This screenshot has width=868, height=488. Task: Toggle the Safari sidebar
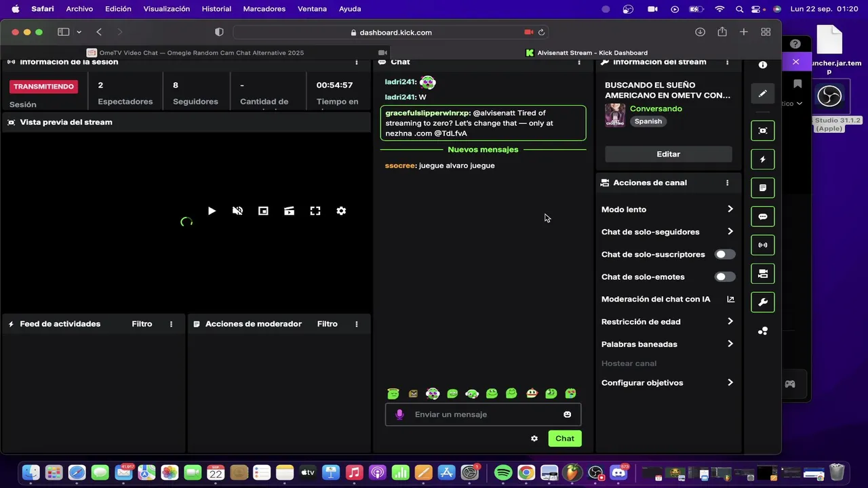tap(63, 32)
